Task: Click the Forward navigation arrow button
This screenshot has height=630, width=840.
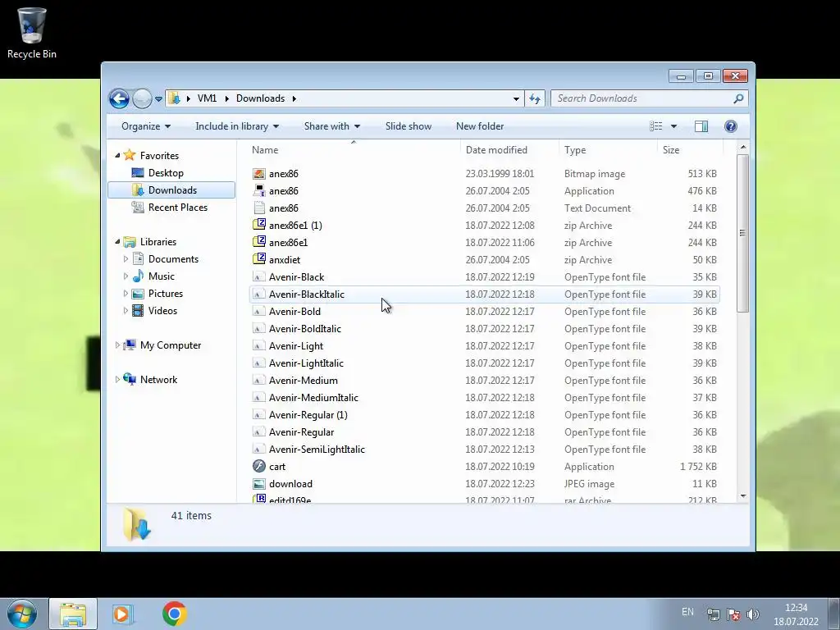Action: pyautogui.click(x=142, y=98)
